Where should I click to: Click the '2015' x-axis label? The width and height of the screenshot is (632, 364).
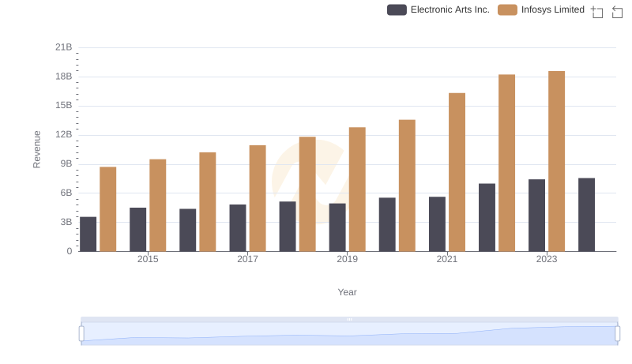click(x=148, y=259)
